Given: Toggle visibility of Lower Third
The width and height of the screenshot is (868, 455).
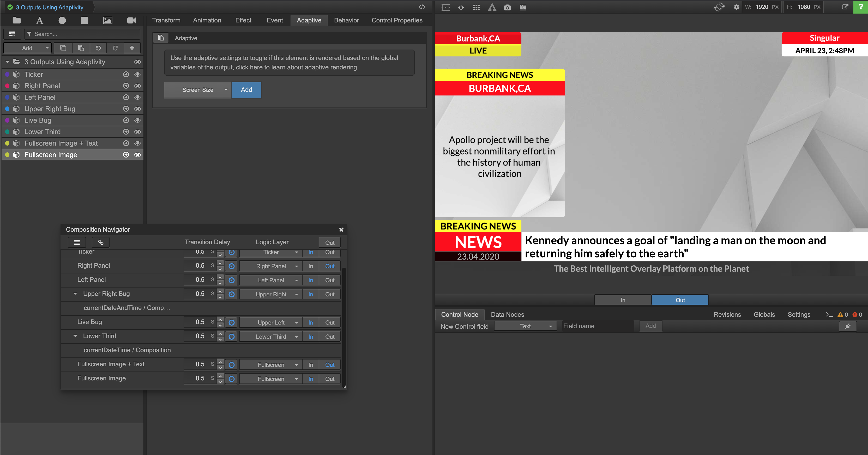Looking at the screenshot, I should [x=137, y=132].
